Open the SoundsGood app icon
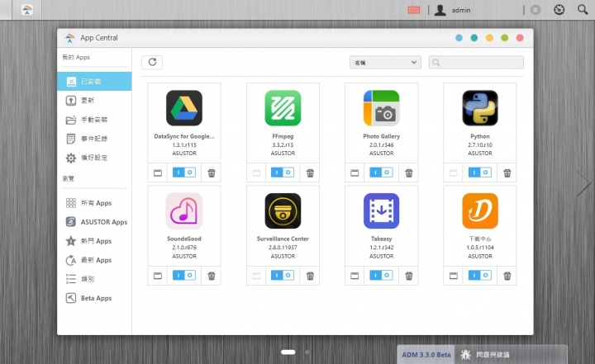595x364 pixels. tap(184, 210)
